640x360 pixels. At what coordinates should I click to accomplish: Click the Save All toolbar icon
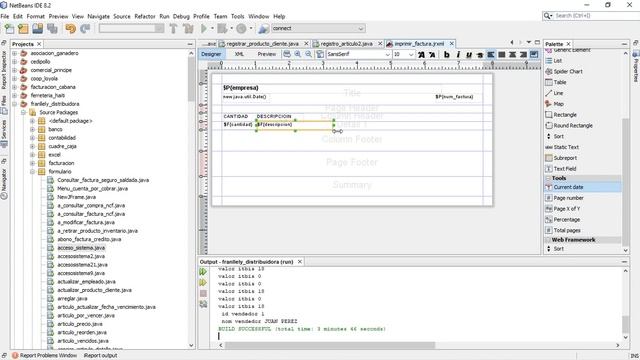point(52,29)
